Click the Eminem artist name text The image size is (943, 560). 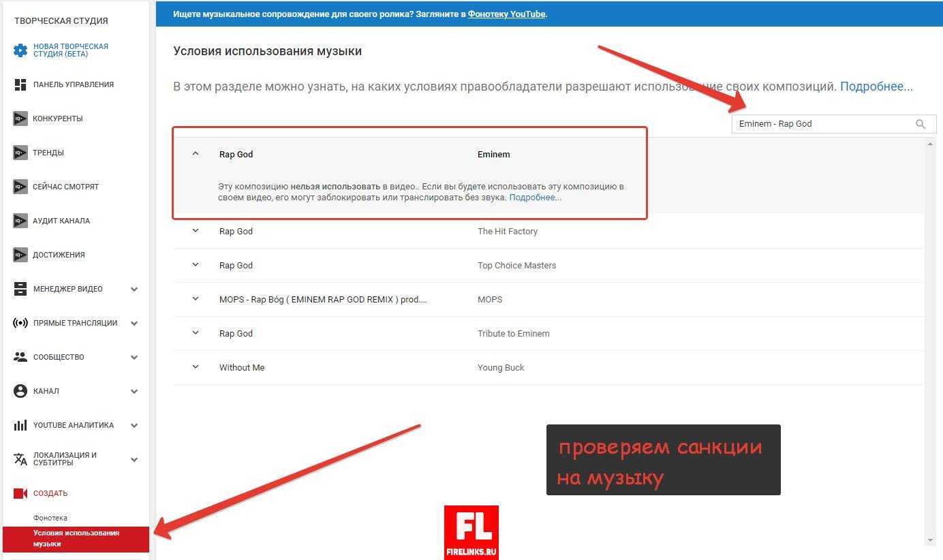click(x=494, y=154)
